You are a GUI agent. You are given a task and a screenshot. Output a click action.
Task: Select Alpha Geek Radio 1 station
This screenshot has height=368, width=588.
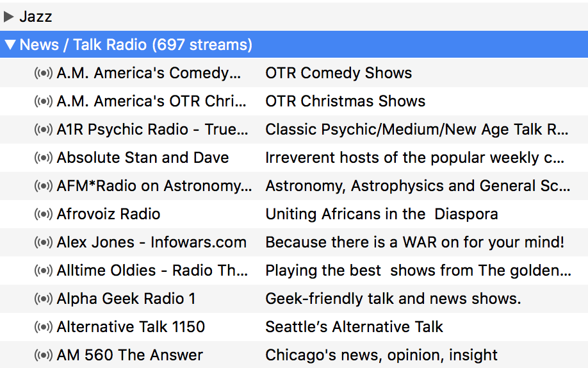[x=126, y=299]
